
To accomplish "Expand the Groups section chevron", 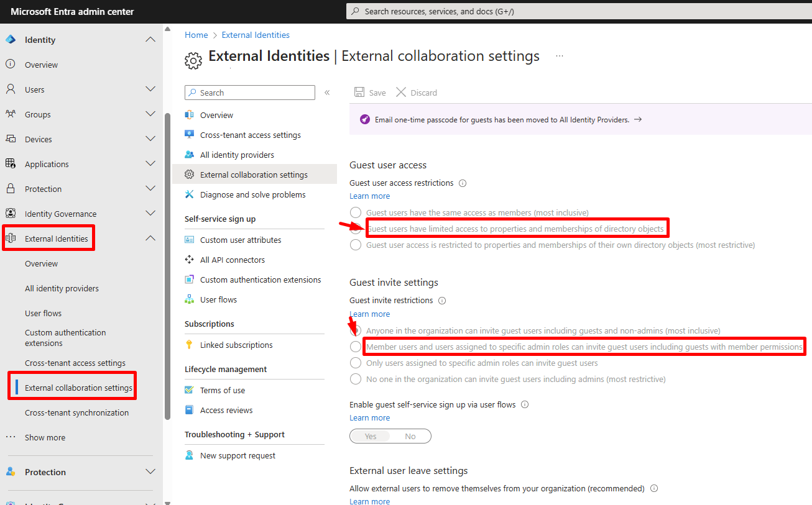I will (150, 114).
